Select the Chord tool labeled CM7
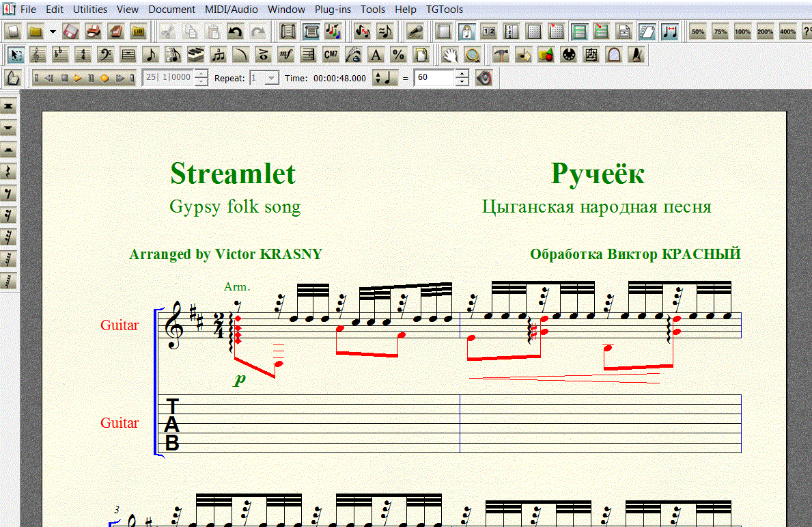812x527 pixels. tap(331, 55)
